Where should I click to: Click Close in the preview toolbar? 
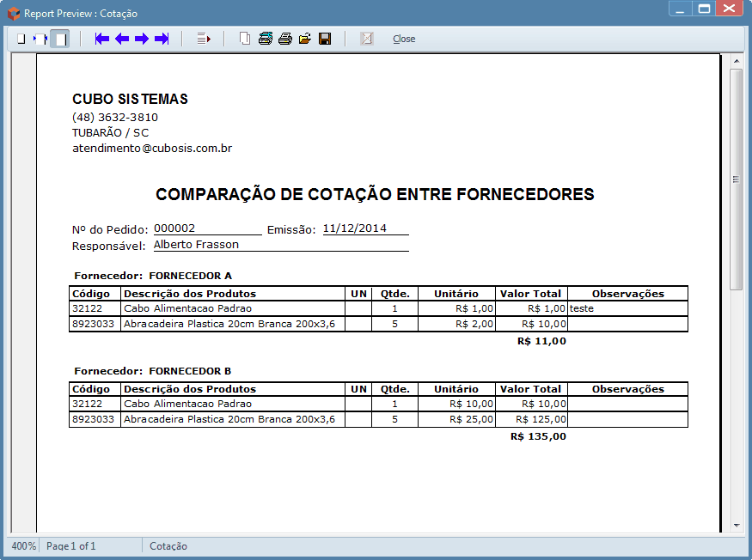point(404,39)
